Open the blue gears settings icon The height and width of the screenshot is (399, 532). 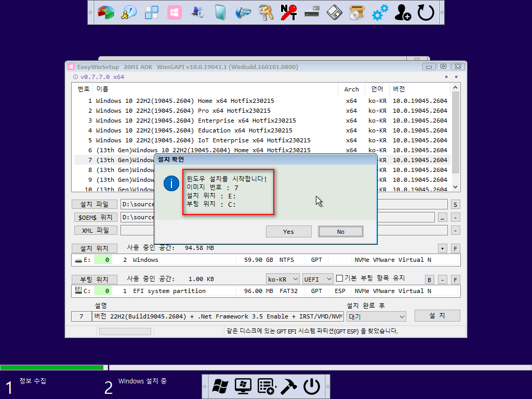click(x=380, y=12)
